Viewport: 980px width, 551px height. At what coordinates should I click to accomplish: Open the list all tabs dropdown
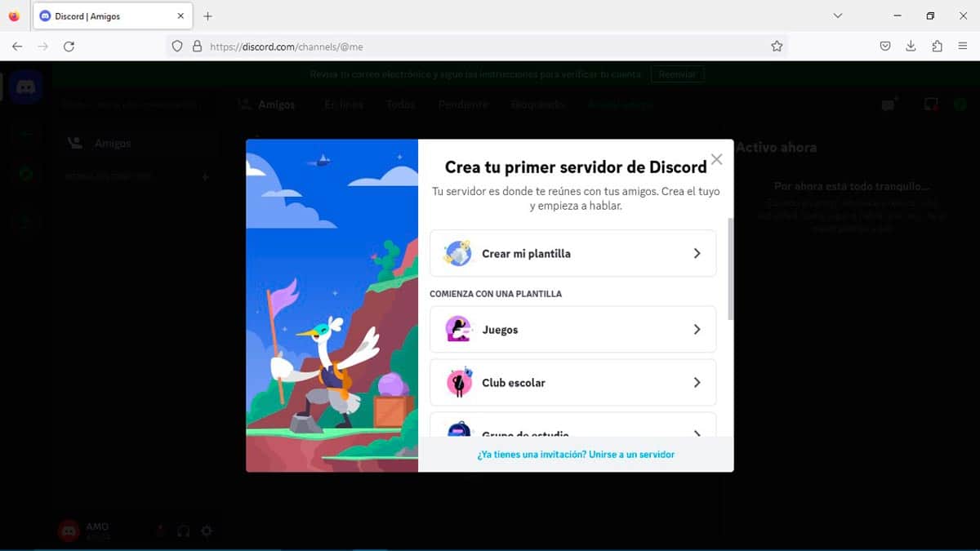(x=837, y=16)
